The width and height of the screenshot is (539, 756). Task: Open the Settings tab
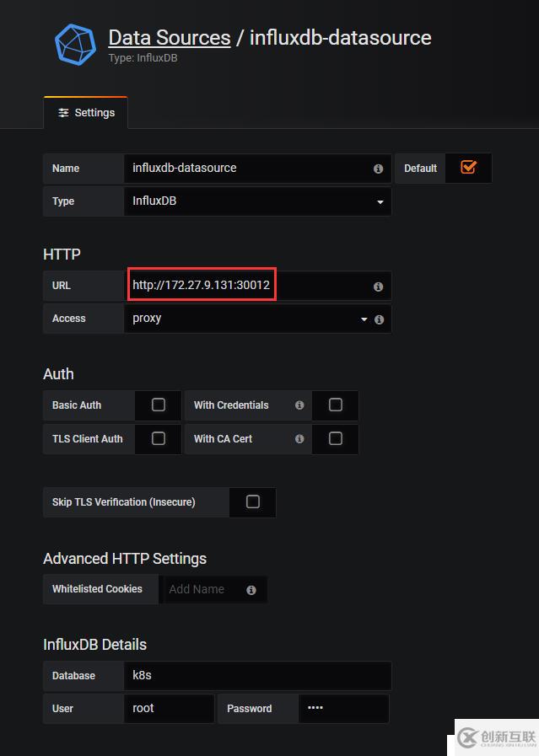[x=86, y=113]
